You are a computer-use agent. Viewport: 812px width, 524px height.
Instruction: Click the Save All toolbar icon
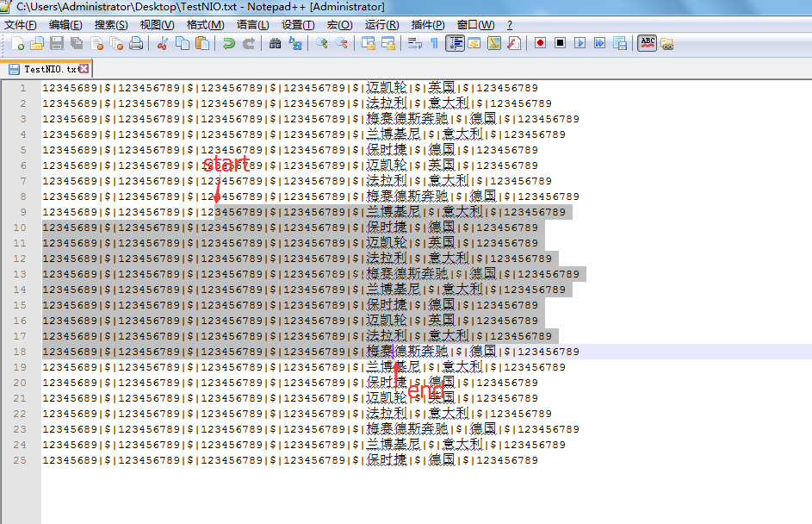click(77, 44)
